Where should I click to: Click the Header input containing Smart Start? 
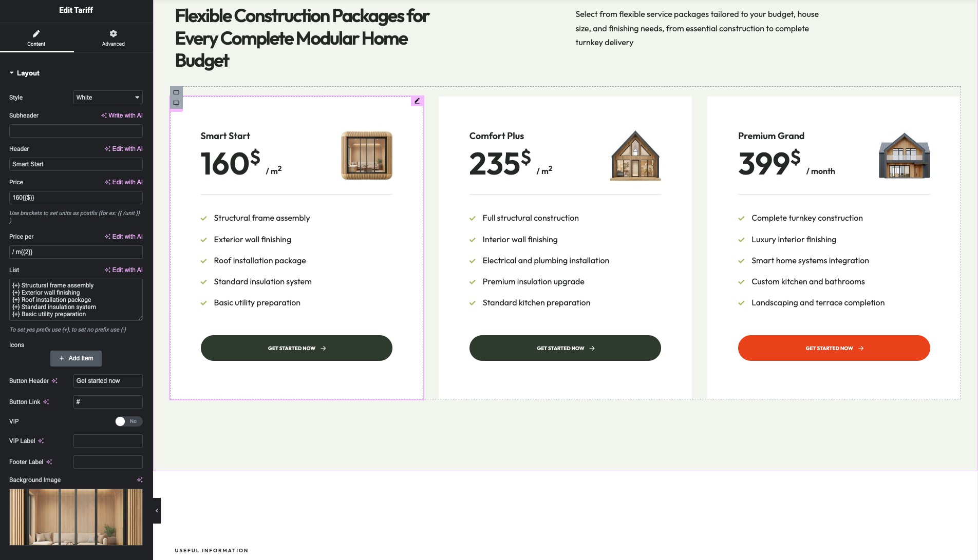pyautogui.click(x=76, y=164)
